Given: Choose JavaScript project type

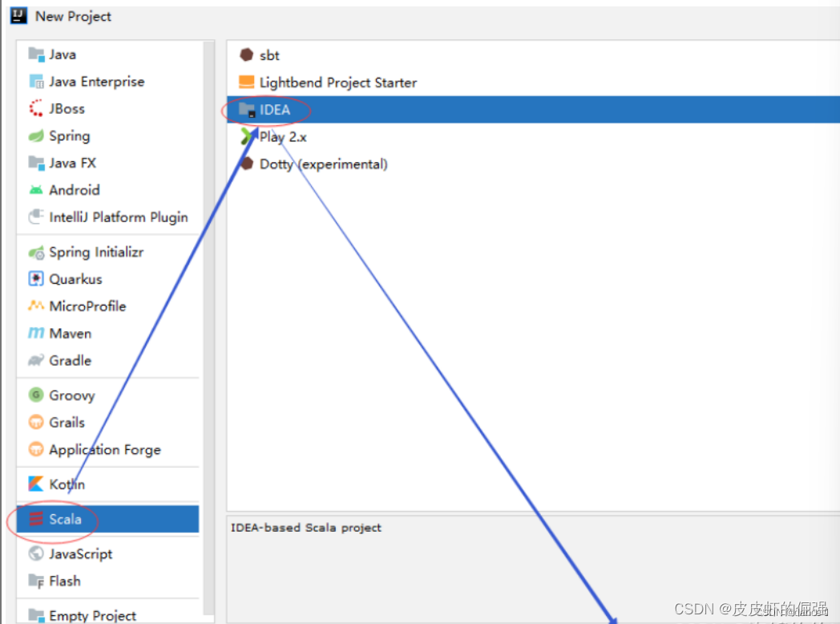Looking at the screenshot, I should pyautogui.click(x=81, y=553).
